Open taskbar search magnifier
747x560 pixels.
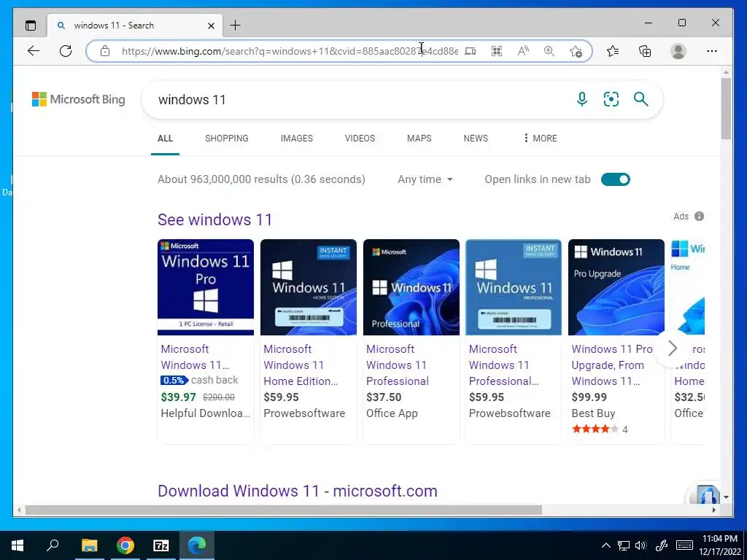pyautogui.click(x=53, y=545)
